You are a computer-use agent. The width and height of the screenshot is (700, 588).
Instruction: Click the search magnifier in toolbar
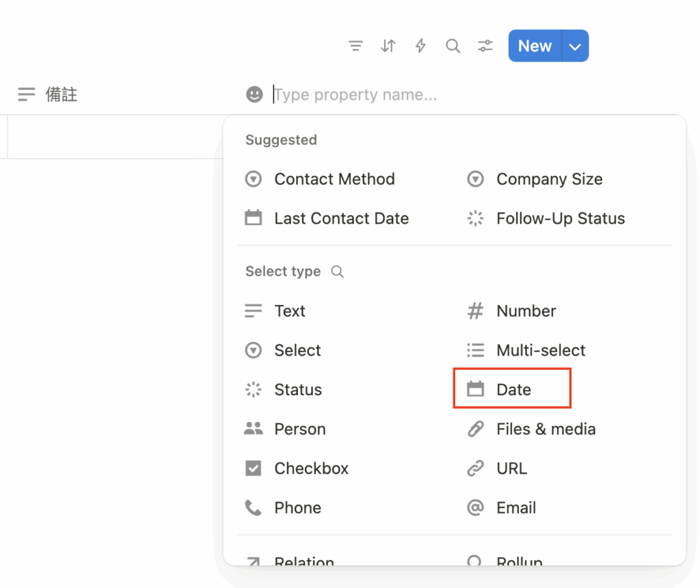[453, 46]
